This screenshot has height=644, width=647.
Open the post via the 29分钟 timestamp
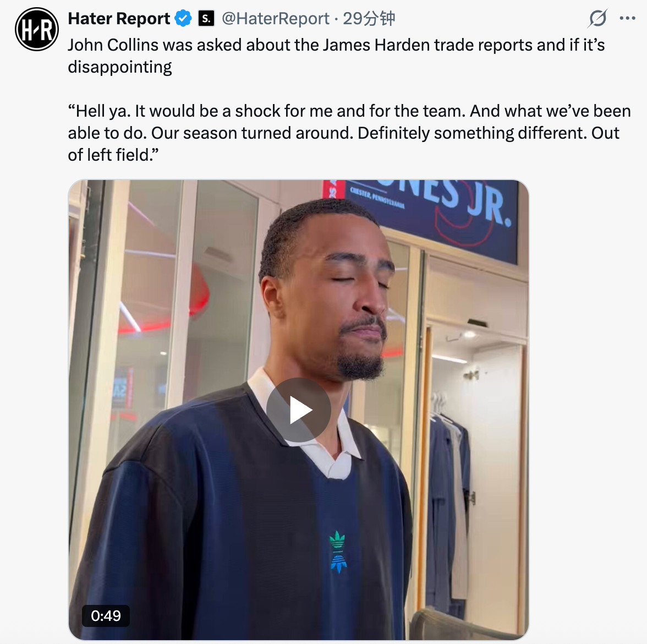(369, 19)
